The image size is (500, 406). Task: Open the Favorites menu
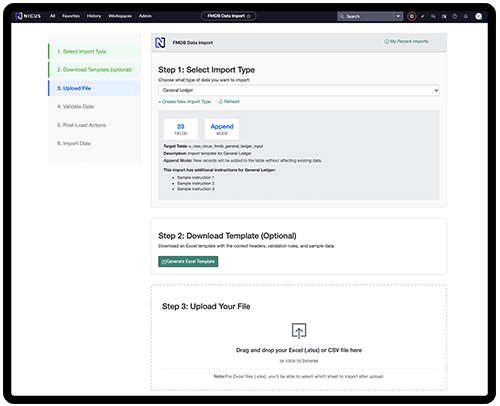(x=71, y=16)
